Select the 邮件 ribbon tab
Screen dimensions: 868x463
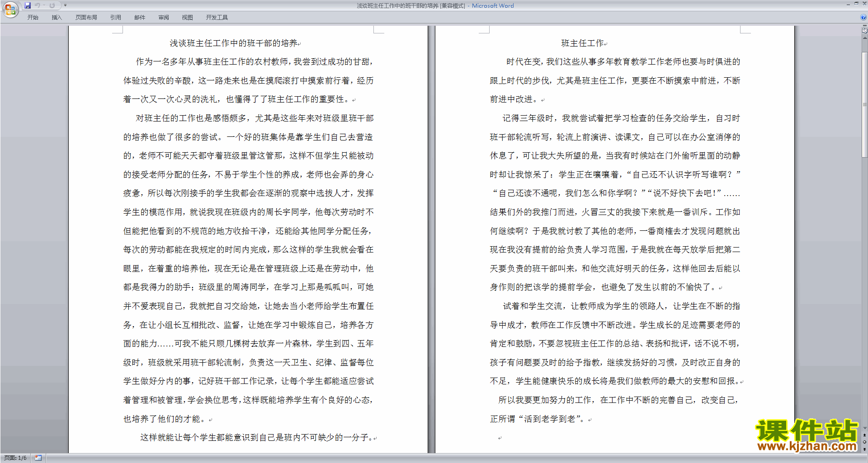pos(140,18)
